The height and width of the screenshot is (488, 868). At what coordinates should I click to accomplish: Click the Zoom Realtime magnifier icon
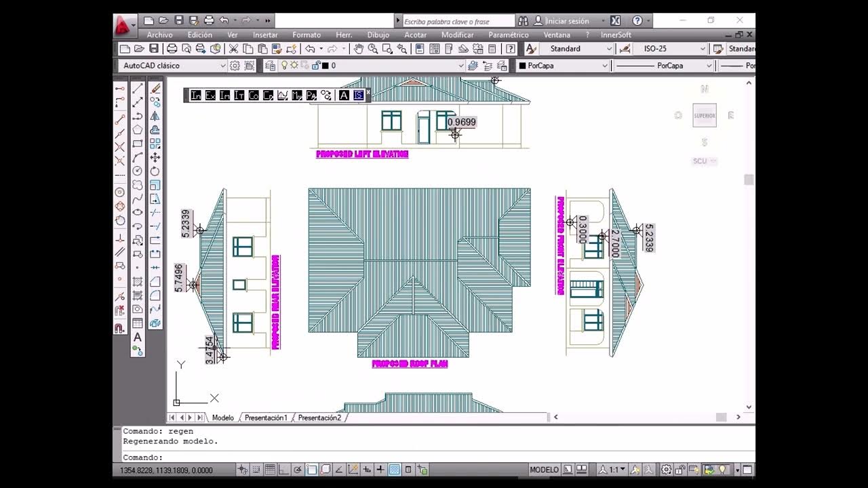(x=373, y=48)
